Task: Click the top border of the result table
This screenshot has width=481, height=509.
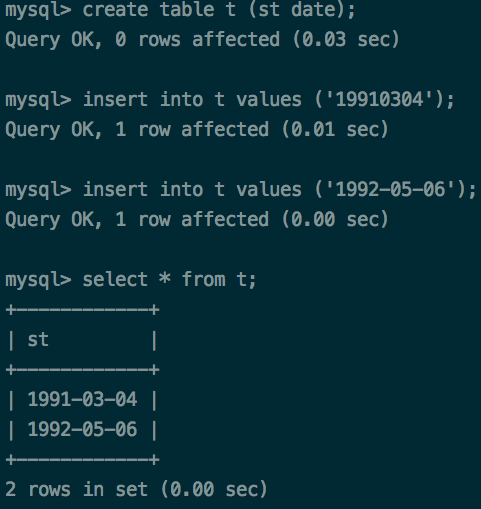Action: (82, 310)
